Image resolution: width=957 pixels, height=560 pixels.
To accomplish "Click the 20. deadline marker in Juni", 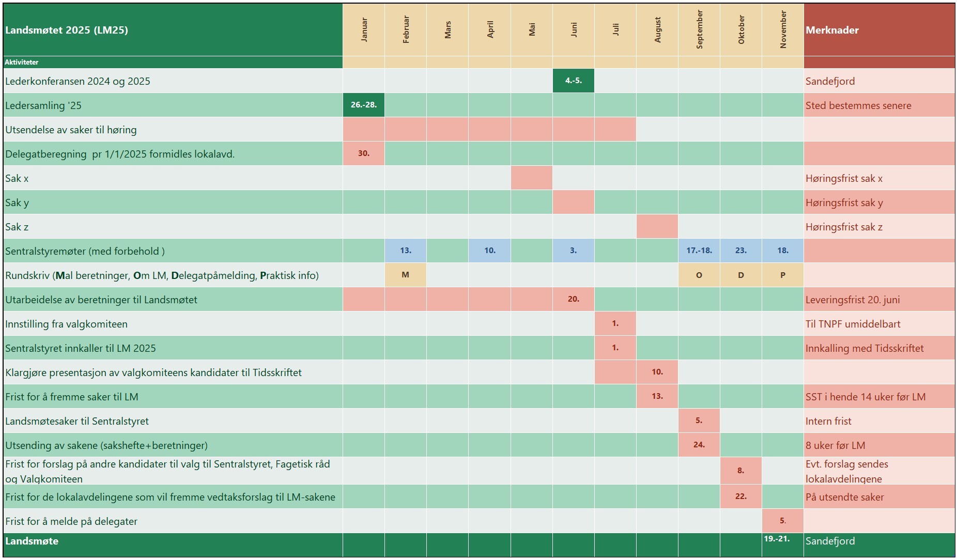I will point(573,299).
